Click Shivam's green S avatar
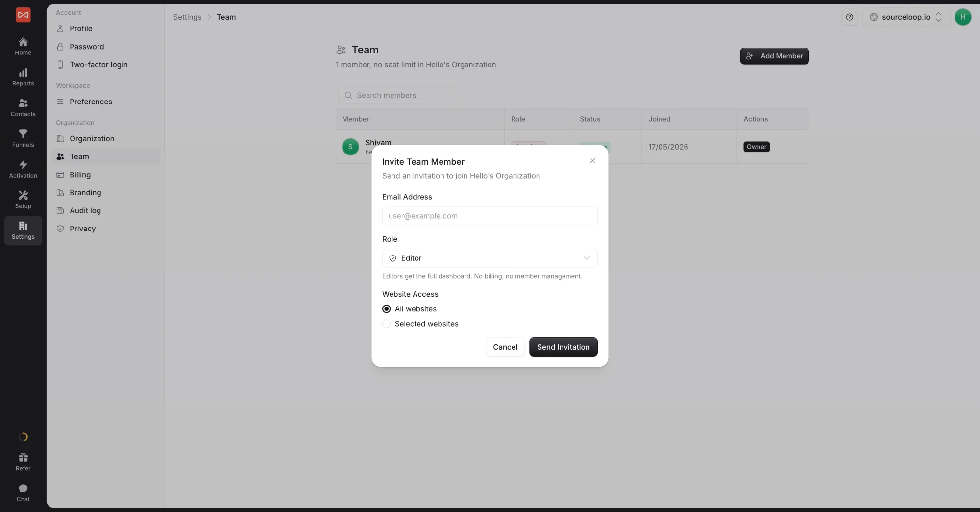The height and width of the screenshot is (512, 980). (350, 147)
